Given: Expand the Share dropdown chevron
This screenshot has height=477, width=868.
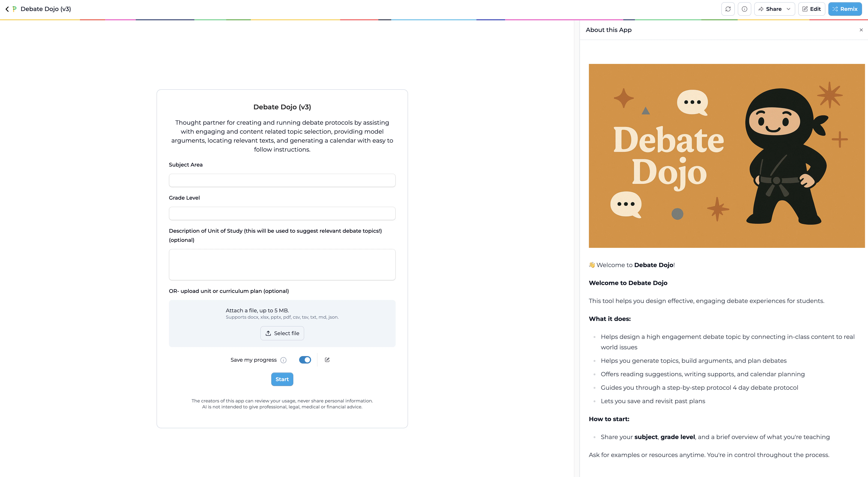Looking at the screenshot, I should pos(788,9).
